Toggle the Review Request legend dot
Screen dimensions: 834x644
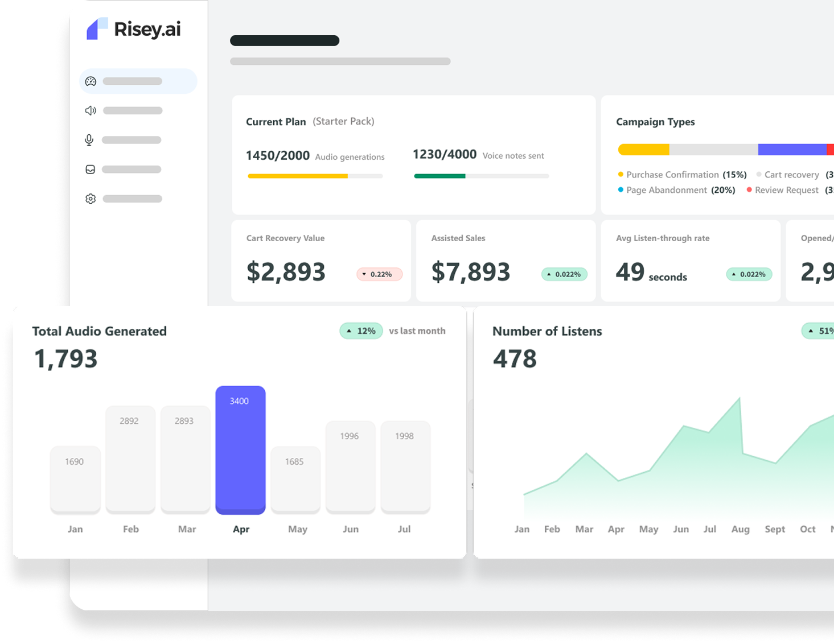(749, 190)
